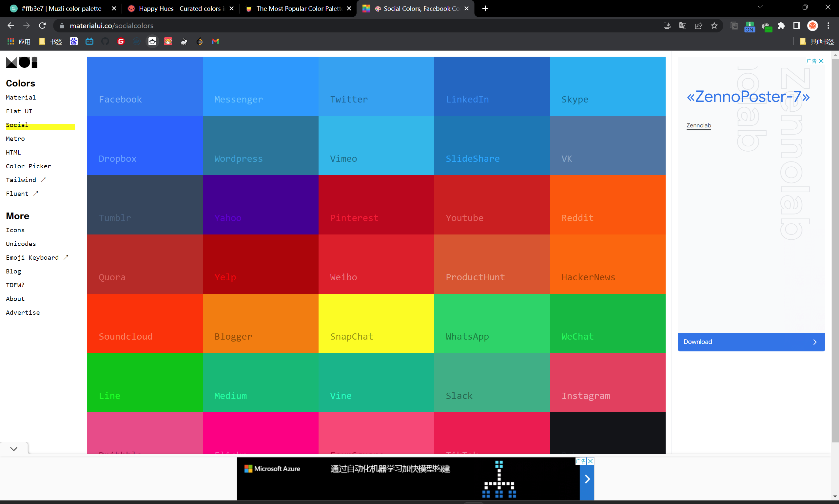
Task: Open the GitHub bookmark icon
Action: click(x=105, y=42)
